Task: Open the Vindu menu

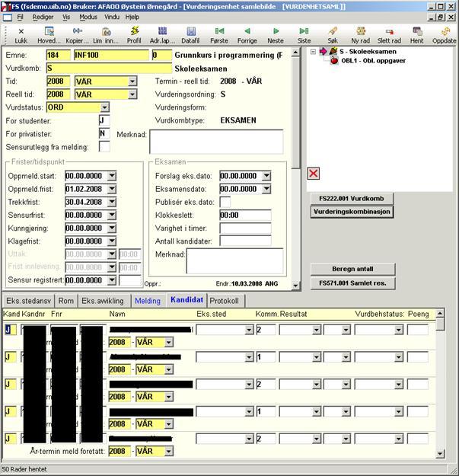Action: point(112,17)
